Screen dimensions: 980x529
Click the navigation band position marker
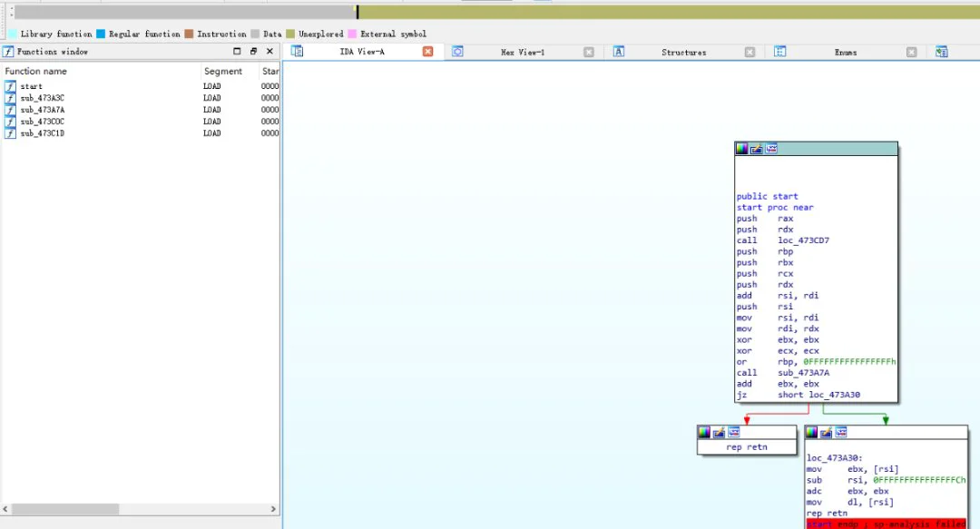pyautogui.click(x=358, y=12)
